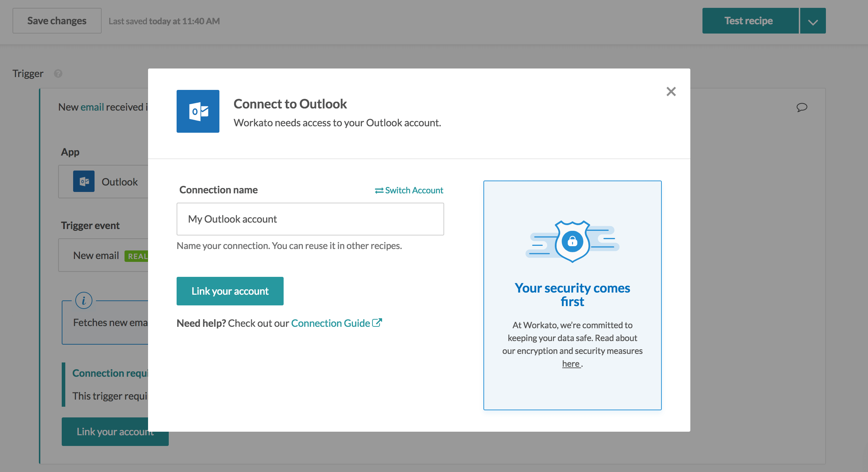868x472 pixels.
Task: Click Save changes
Action: tap(57, 20)
